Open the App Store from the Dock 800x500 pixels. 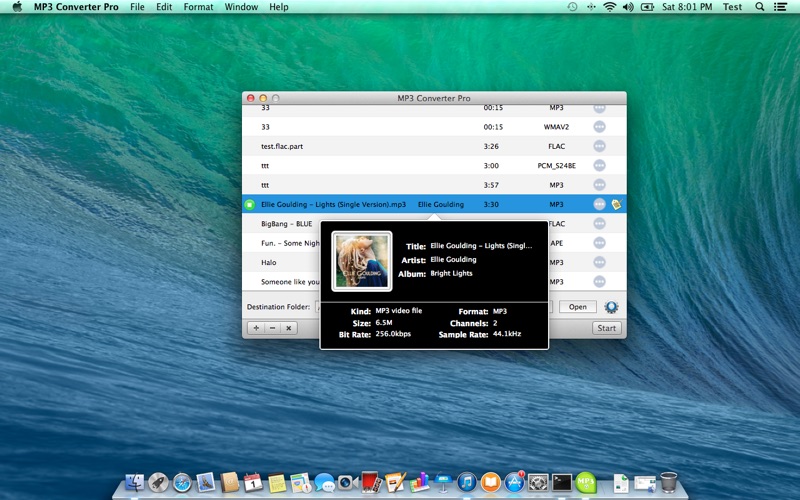[x=514, y=482]
